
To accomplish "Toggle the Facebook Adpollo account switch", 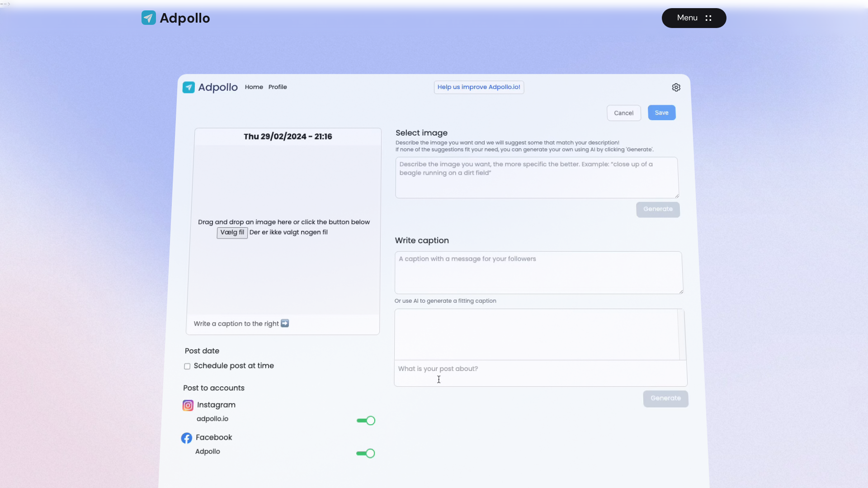I will (365, 453).
